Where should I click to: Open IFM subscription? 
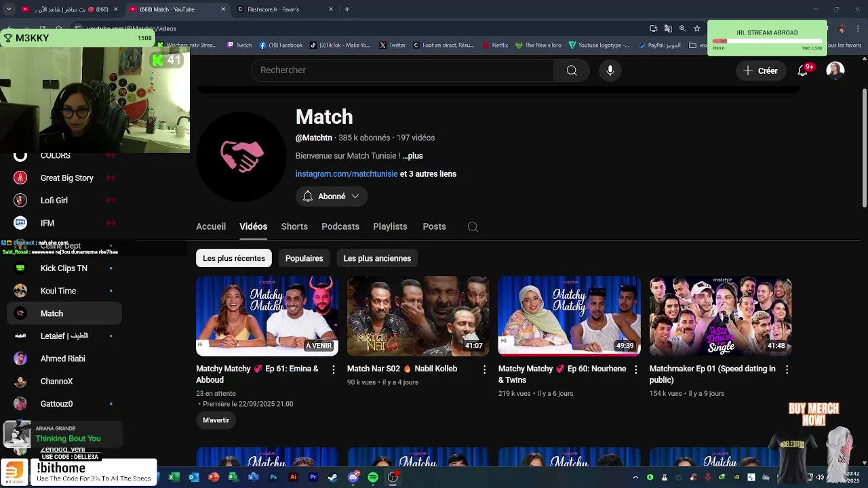64,223
